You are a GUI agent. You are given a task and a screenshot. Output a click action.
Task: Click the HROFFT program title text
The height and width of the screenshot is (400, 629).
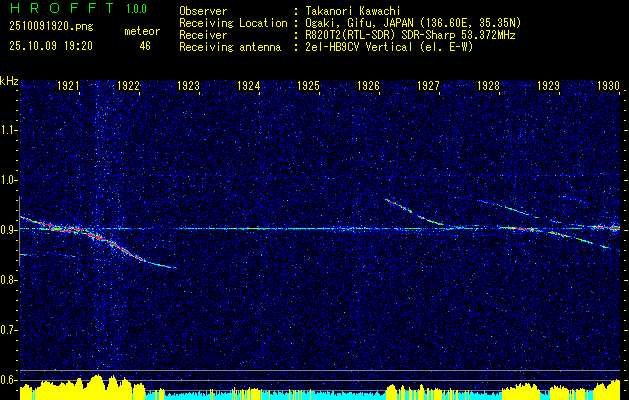(x=62, y=8)
